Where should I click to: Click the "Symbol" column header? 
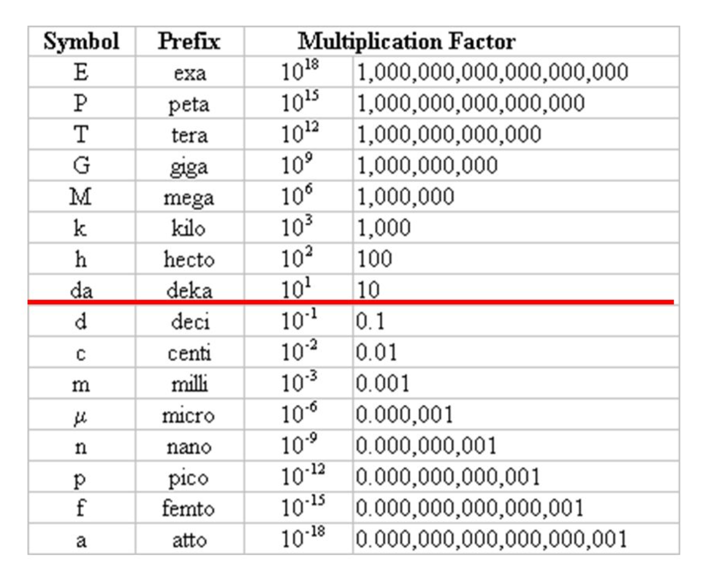[82, 42]
